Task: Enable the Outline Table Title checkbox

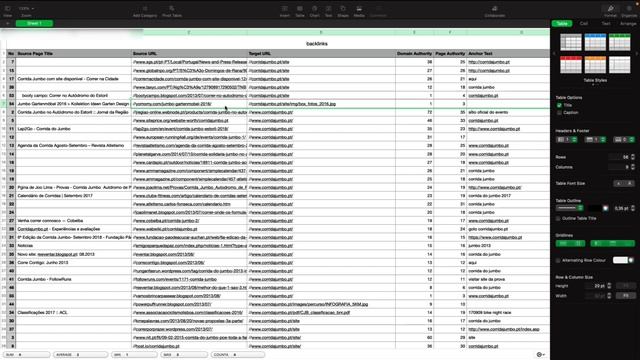Action: pyautogui.click(x=558, y=218)
